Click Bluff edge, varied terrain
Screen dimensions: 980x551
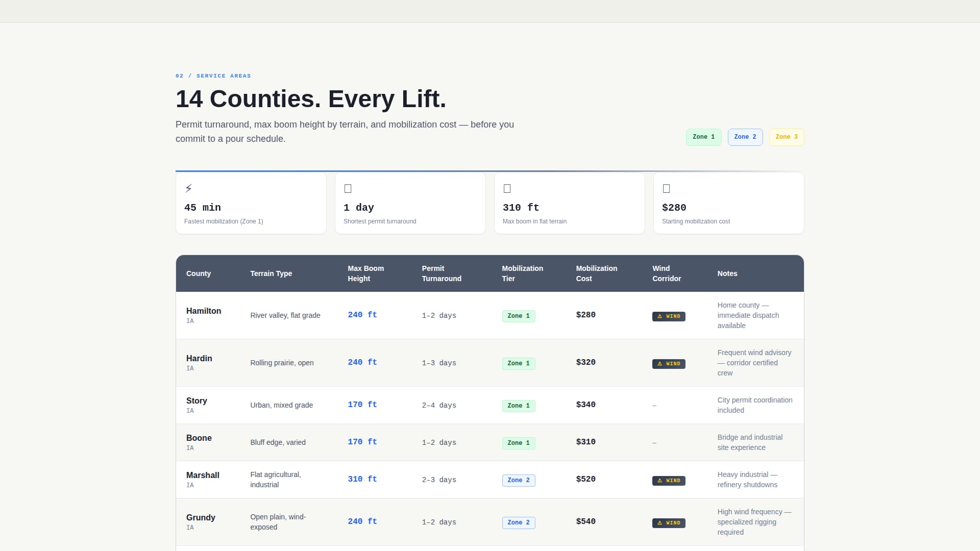tap(278, 443)
